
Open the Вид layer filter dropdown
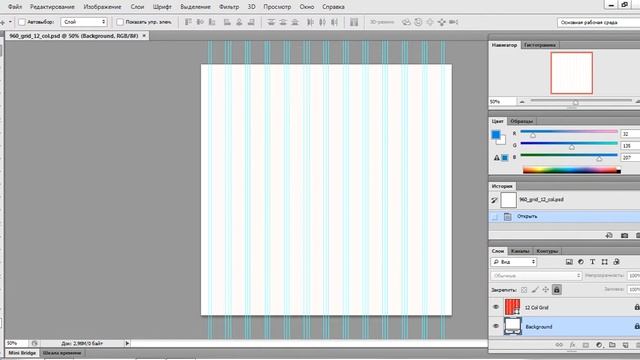coord(514,262)
